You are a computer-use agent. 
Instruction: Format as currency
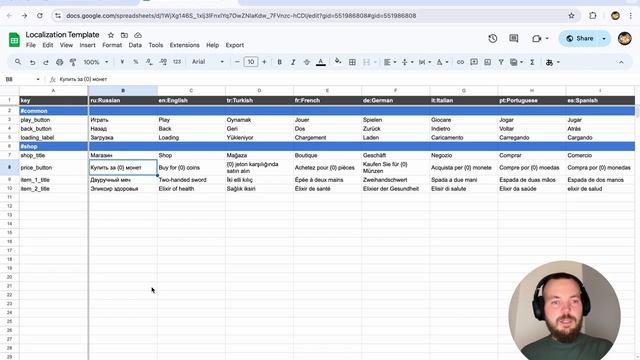point(122,62)
